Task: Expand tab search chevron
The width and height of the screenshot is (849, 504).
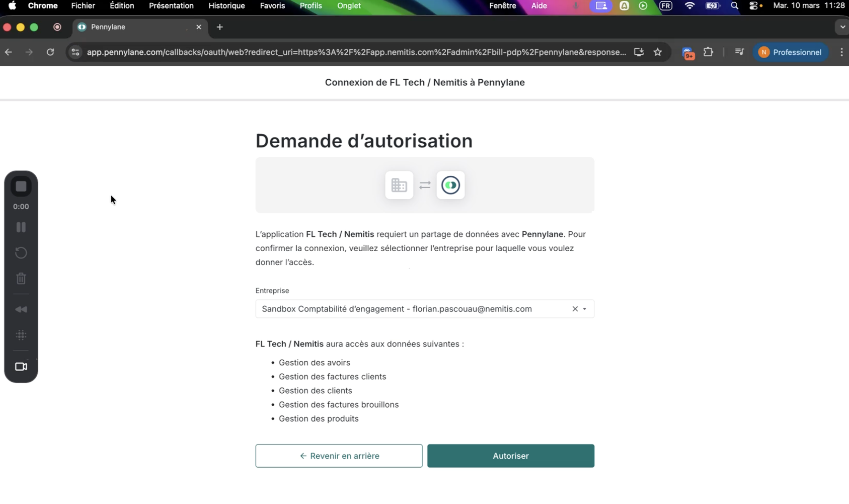Action: pyautogui.click(x=842, y=27)
